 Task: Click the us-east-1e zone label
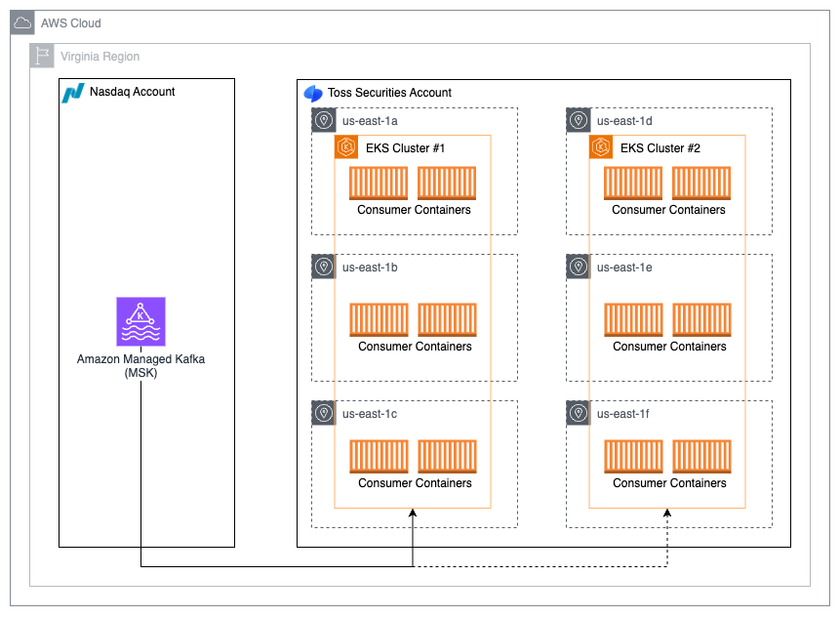tap(624, 267)
